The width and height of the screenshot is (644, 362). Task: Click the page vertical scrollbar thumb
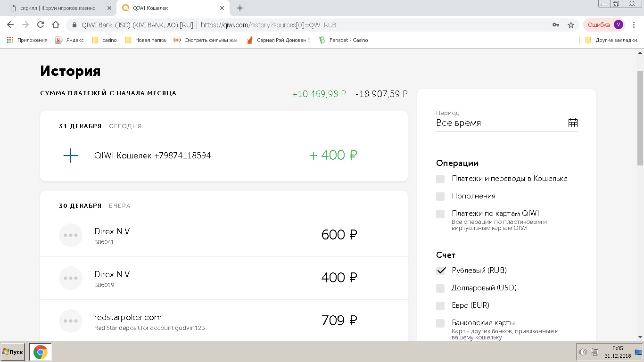pyautogui.click(x=640, y=118)
